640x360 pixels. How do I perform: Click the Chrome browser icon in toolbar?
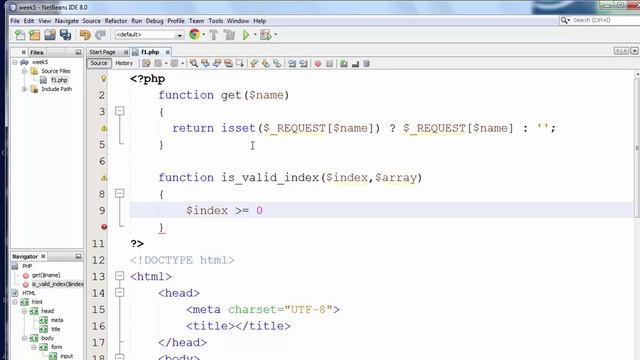tap(194, 35)
